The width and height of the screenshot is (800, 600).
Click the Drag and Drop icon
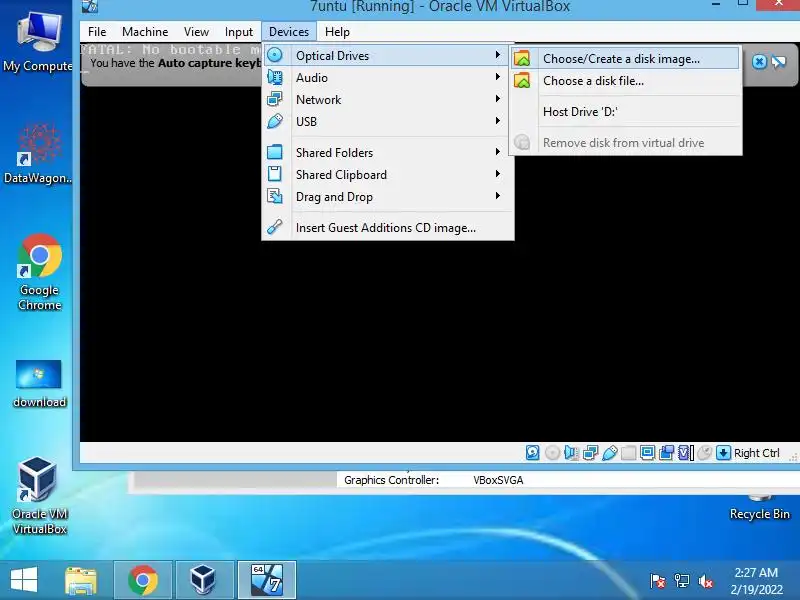pos(274,196)
